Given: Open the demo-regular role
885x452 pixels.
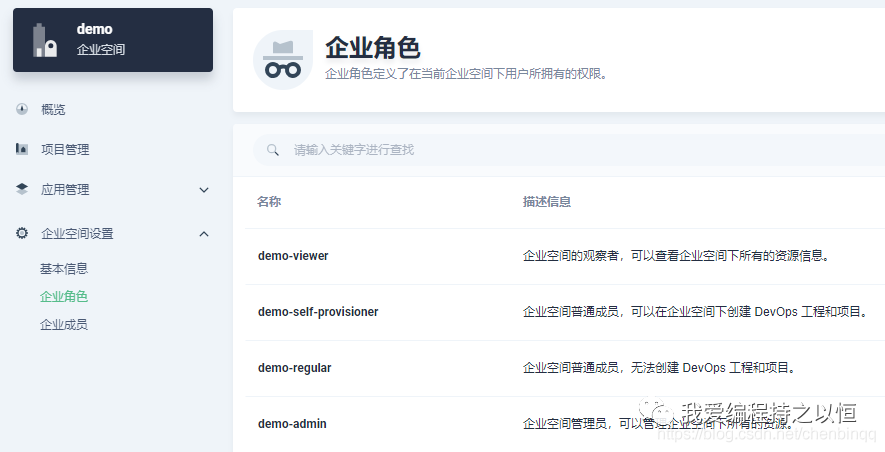Looking at the screenshot, I should [x=295, y=368].
